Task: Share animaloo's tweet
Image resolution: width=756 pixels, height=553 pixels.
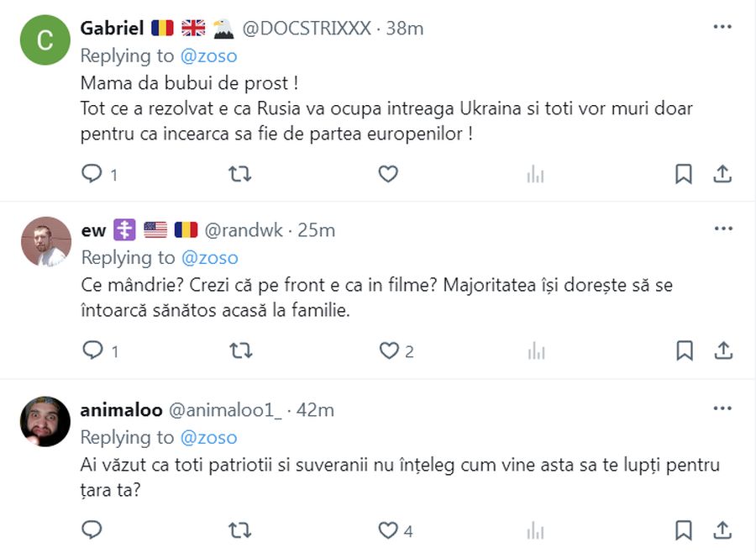Action: tap(722, 530)
